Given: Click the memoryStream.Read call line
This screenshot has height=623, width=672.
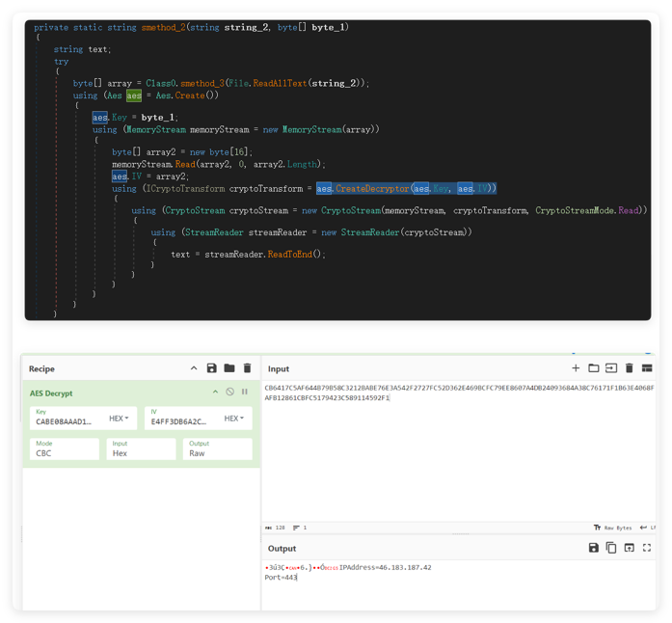Looking at the screenshot, I should click(219, 164).
